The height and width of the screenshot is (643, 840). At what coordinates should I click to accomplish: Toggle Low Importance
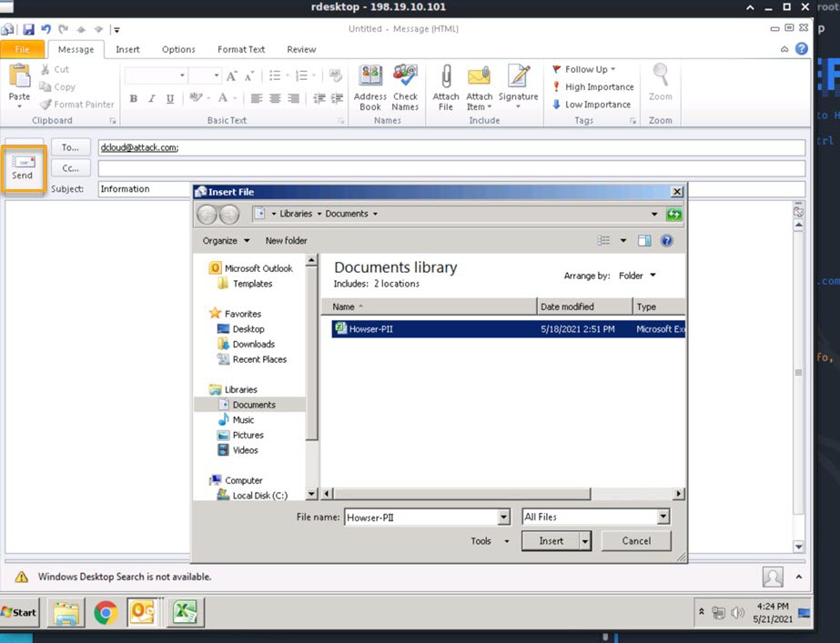coord(591,105)
